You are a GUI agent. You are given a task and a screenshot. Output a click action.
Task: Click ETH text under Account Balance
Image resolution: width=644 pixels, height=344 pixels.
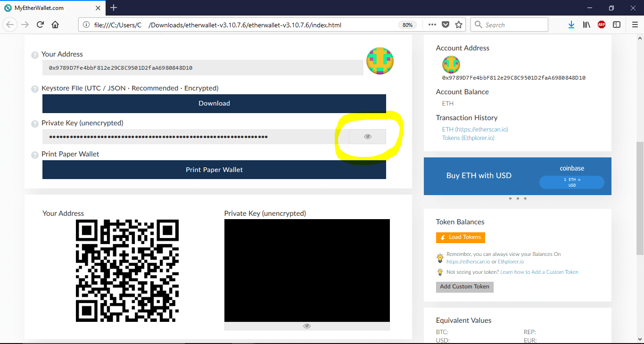[x=448, y=104]
